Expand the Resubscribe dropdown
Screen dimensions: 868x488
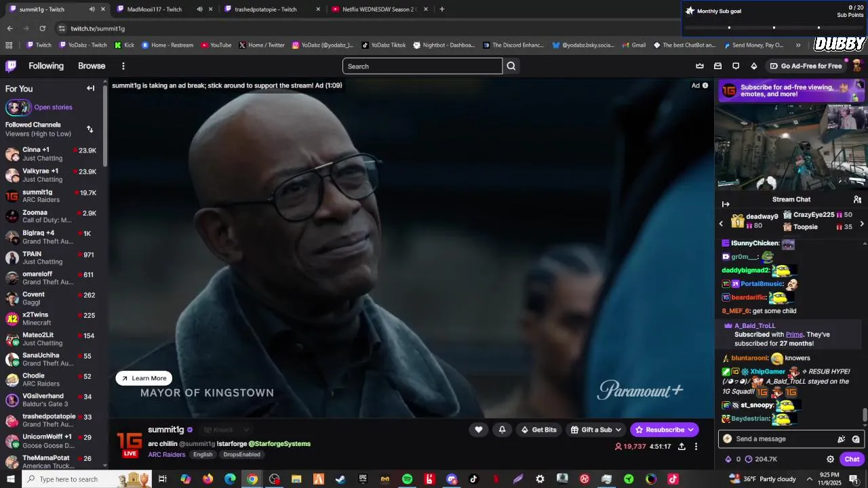(691, 430)
